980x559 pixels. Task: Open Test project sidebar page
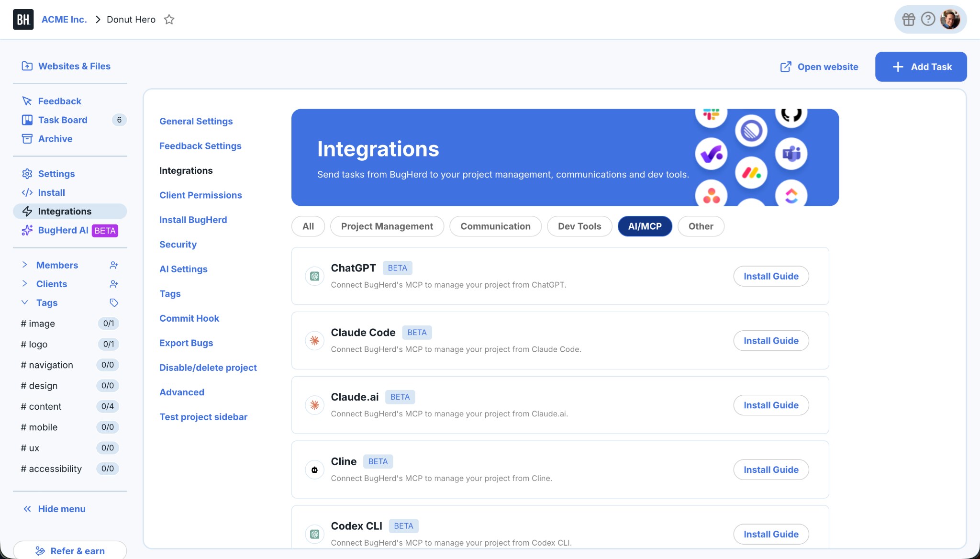pyautogui.click(x=203, y=417)
